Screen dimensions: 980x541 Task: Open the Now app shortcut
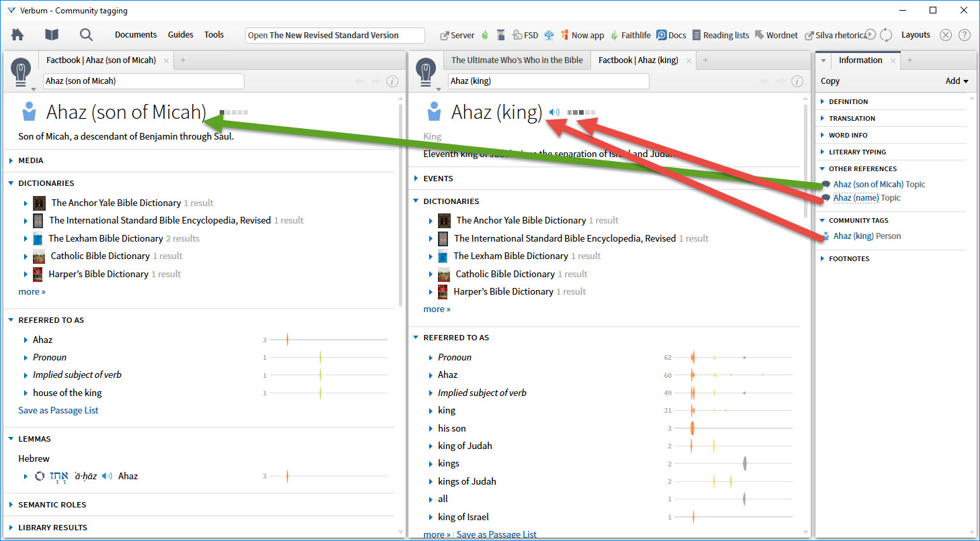[x=582, y=36]
